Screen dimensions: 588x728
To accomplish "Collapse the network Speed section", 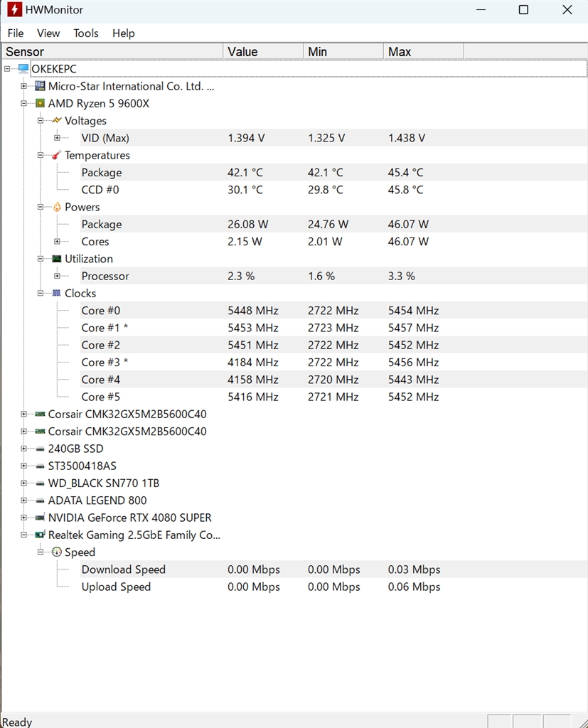I will (41, 552).
